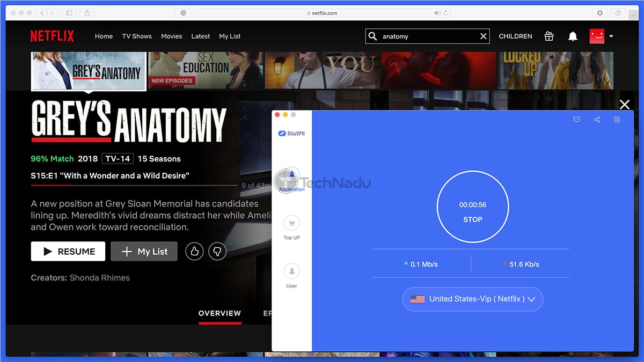Viewport: 644px width, 362px height.
Task: Rate Grey's Anatomy thumbs down
Action: point(217,251)
